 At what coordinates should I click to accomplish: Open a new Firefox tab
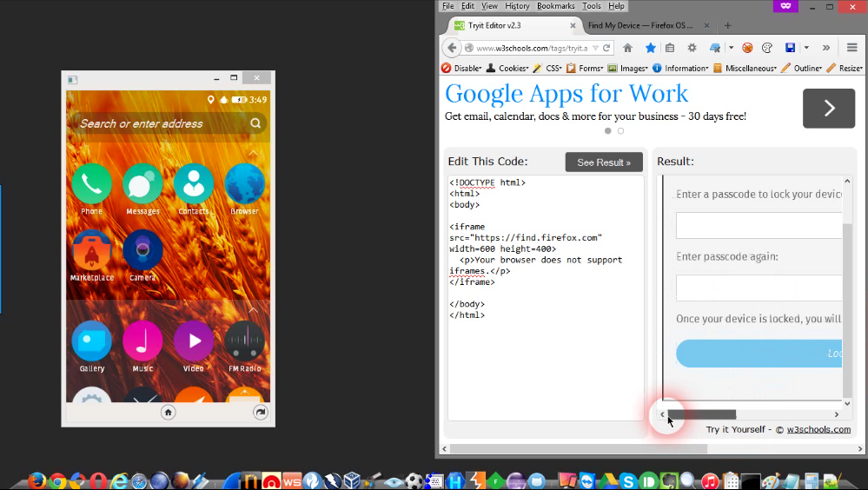coord(727,25)
